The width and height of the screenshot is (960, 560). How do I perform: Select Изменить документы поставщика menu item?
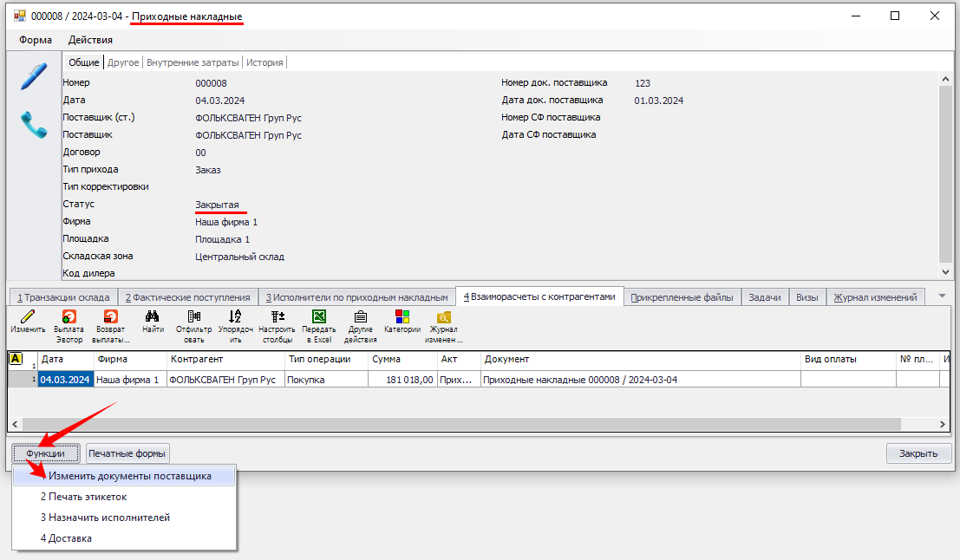click(129, 476)
